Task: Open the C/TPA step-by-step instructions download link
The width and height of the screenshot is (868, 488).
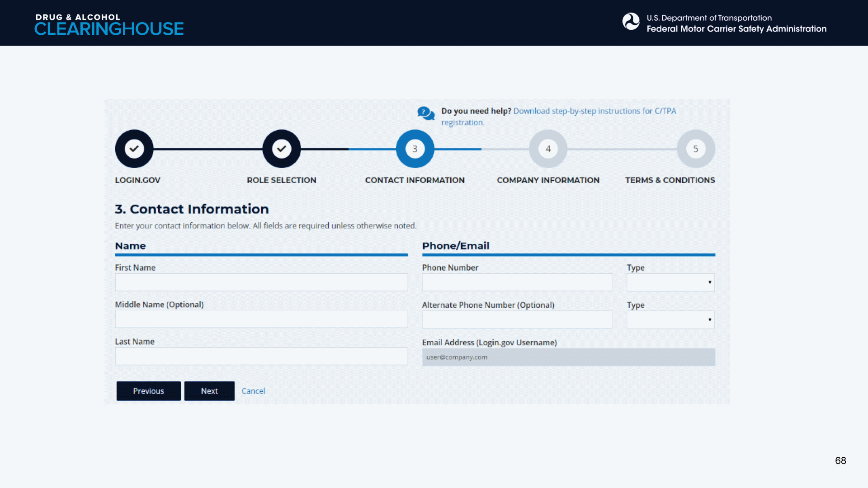Action: tap(594, 111)
